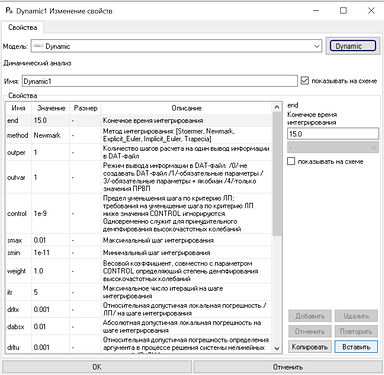This screenshot has width=384, height=375.
Task: Uncheck показывать на схеме next to the Имя field
Action: click(305, 81)
